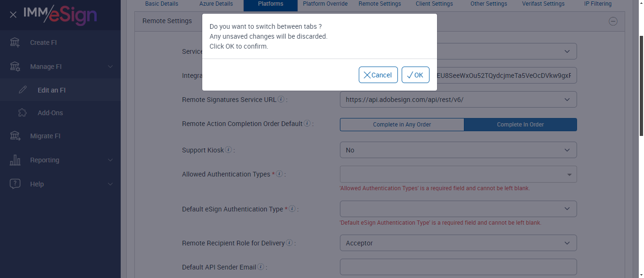Cancel the switch tabs dialog
644x278 pixels.
378,75
